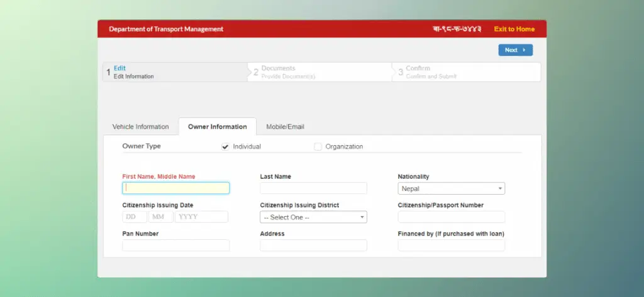Click the Last Name input field
Viewport: 644px width, 297px height.
point(313,188)
